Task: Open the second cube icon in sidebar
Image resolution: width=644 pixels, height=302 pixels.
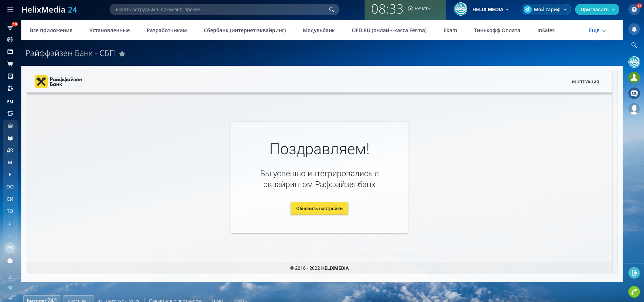Action: (x=10, y=138)
